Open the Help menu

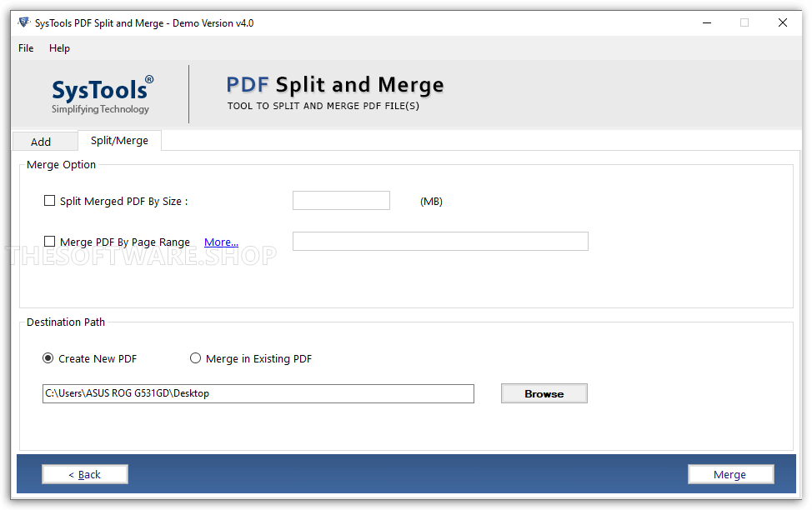click(59, 48)
